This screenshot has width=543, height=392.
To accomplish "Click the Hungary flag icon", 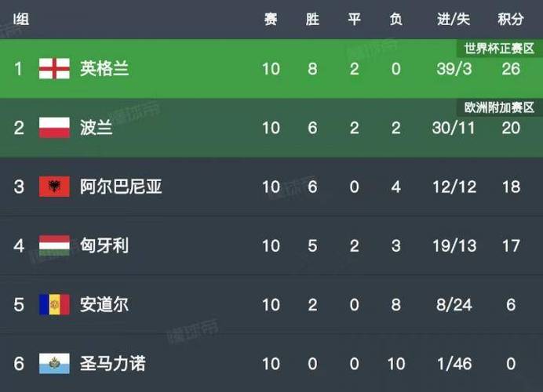I will 54,245.
